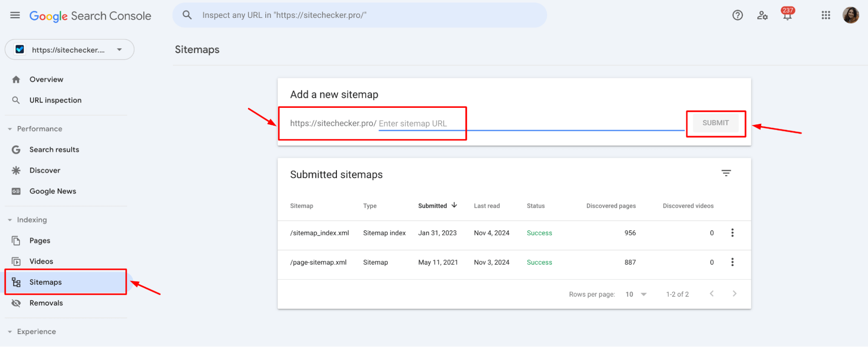Open notifications bell with 237 badge
868x347 pixels.
pos(787,13)
